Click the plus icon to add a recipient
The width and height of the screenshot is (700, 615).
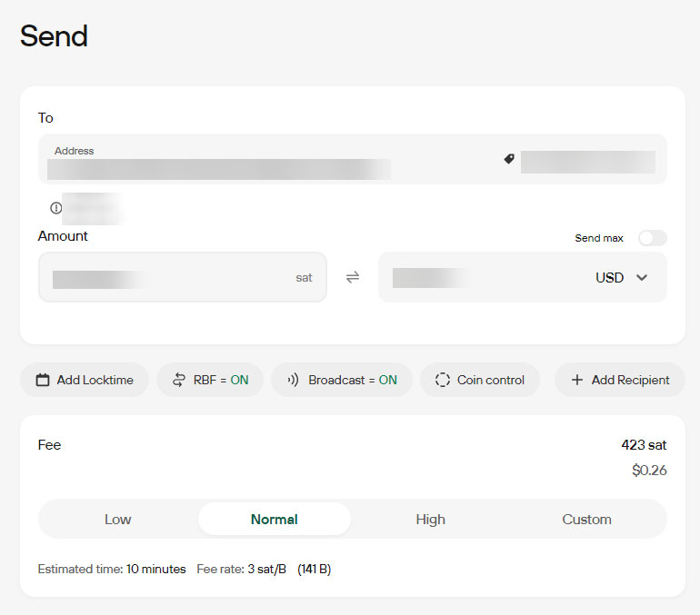[x=576, y=381]
